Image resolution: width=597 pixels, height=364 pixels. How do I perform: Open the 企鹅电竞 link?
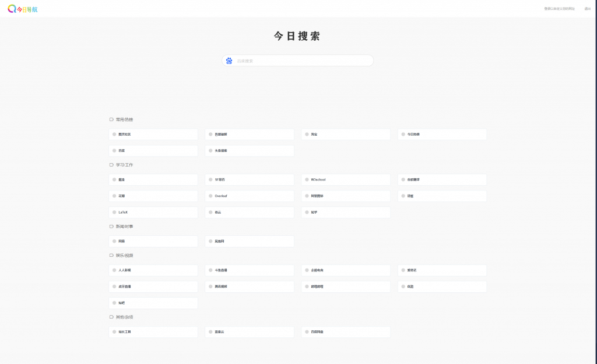click(x=346, y=270)
